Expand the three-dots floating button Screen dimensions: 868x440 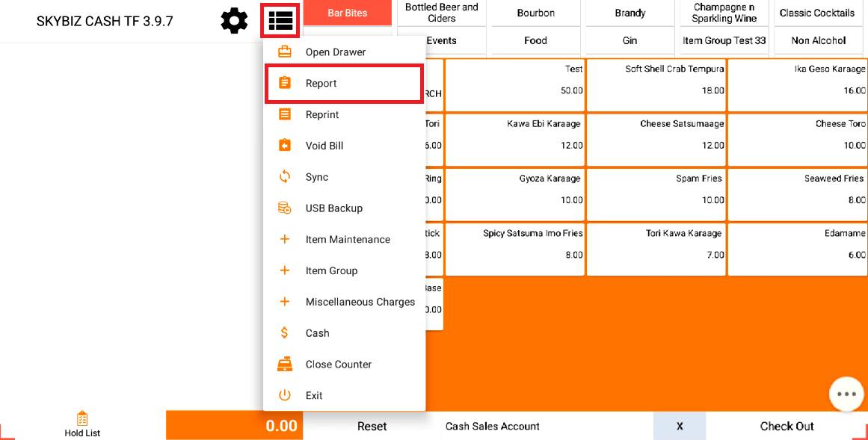[846, 394]
